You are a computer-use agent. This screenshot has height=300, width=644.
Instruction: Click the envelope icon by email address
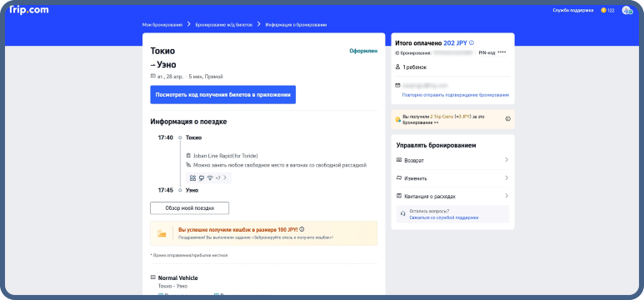398,86
